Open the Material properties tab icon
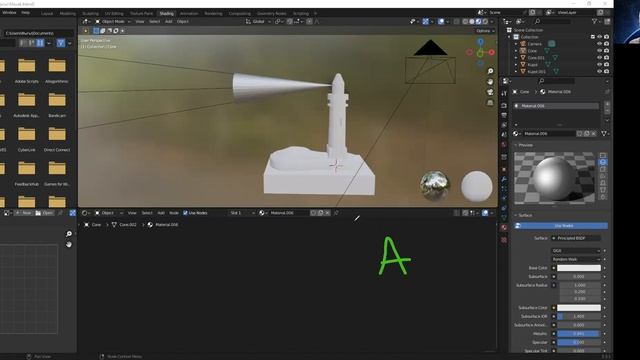The height and width of the screenshot is (360, 640). 504,227
